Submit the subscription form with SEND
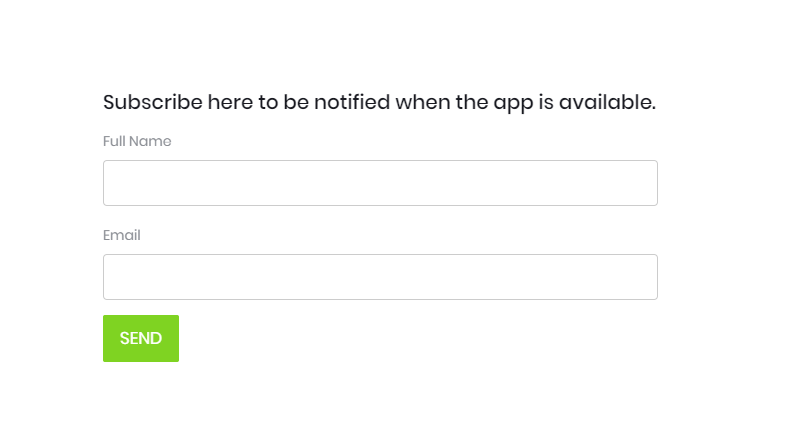This screenshot has height=434, width=801. pyautogui.click(x=141, y=339)
